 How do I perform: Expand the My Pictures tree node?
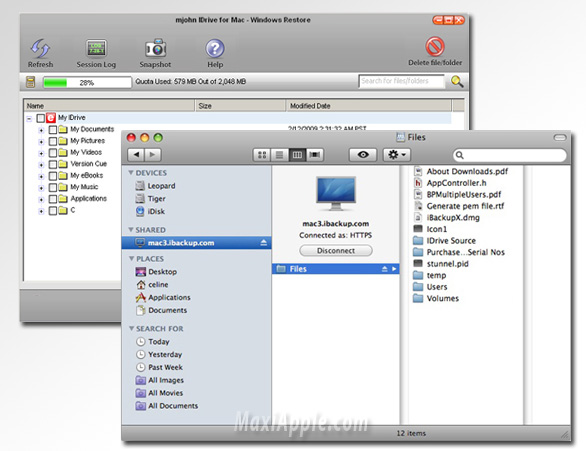pyautogui.click(x=41, y=142)
